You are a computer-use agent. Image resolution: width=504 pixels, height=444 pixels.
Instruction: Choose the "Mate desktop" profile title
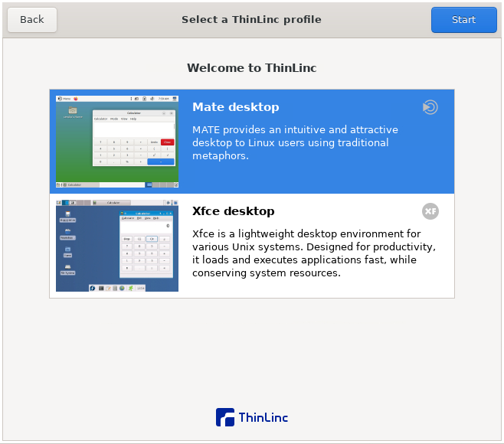click(x=236, y=107)
